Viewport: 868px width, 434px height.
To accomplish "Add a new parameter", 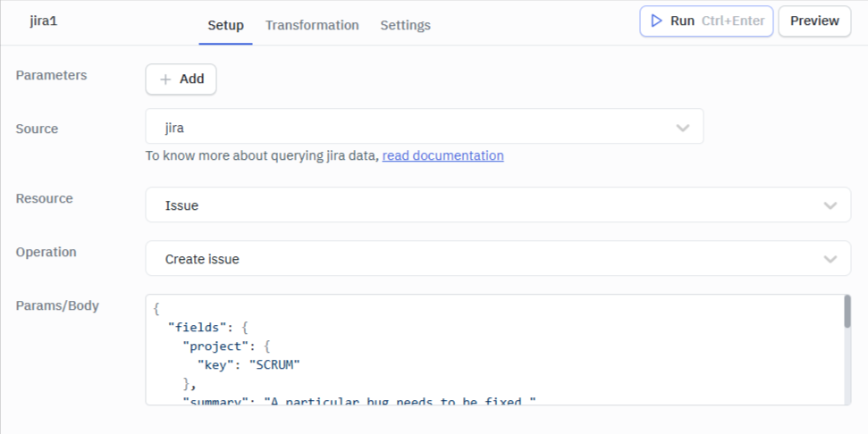I will point(181,79).
